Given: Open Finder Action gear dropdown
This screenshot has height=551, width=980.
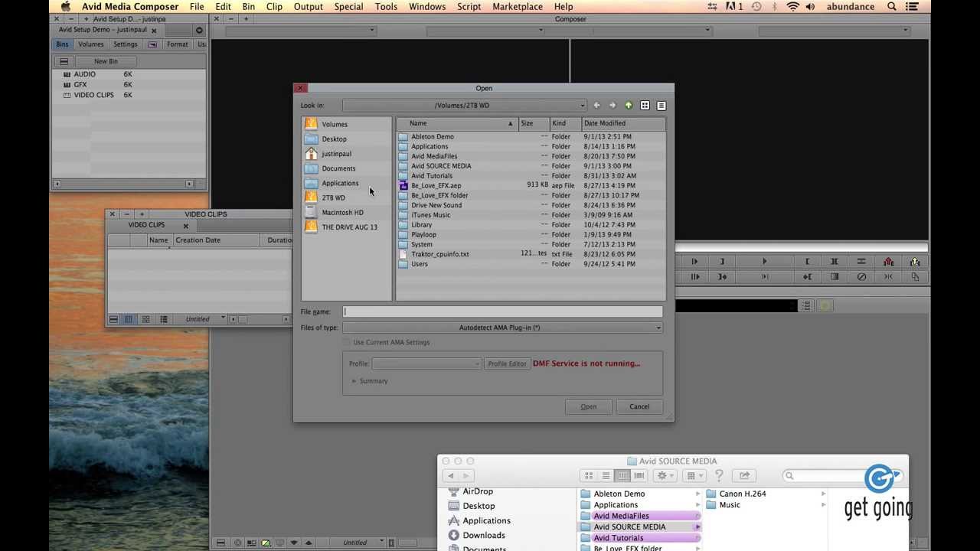Looking at the screenshot, I should coord(666,476).
